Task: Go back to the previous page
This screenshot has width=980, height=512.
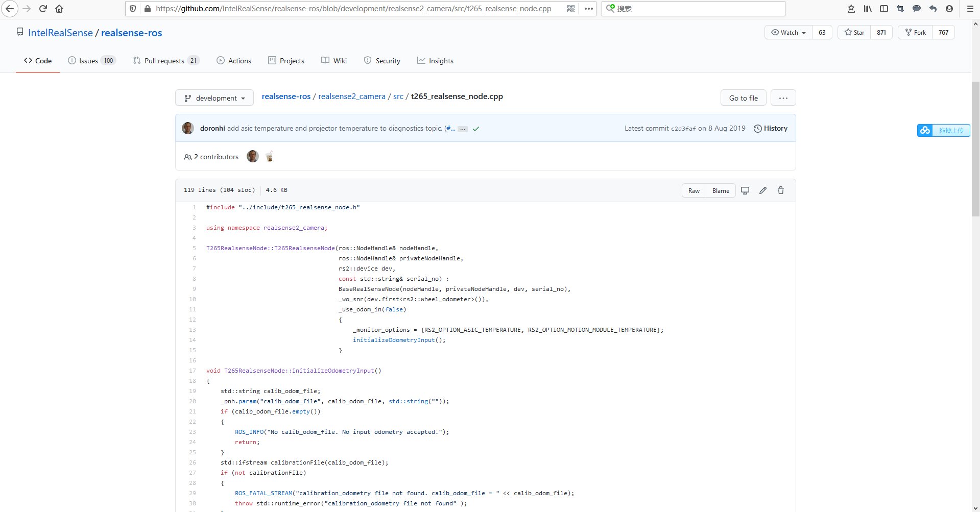Action: (x=10, y=9)
